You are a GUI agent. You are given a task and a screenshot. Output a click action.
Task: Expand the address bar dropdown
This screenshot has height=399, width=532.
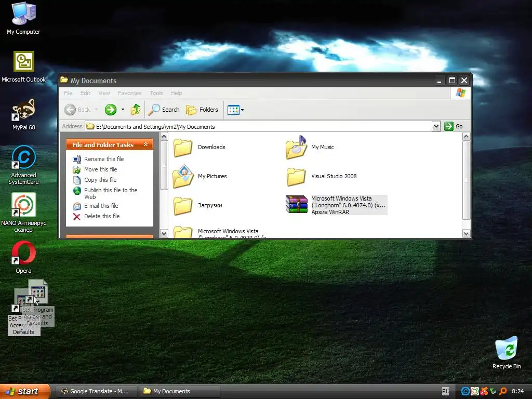(436, 127)
